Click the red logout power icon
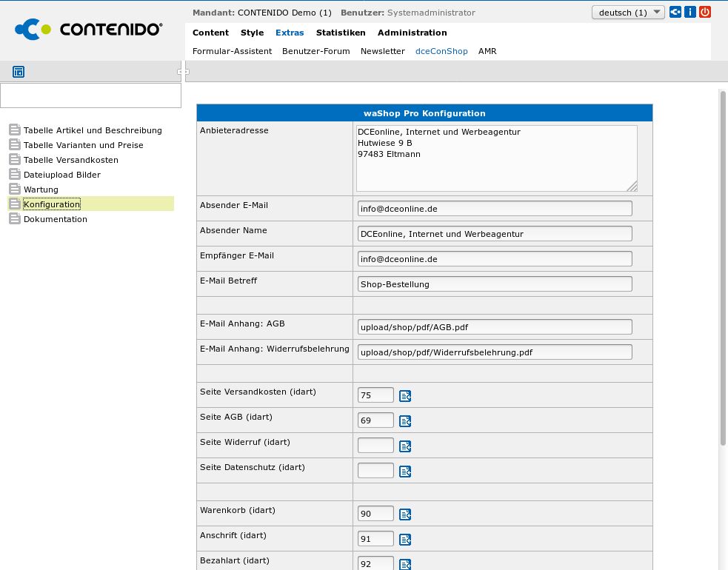728x570 pixels. [x=705, y=12]
